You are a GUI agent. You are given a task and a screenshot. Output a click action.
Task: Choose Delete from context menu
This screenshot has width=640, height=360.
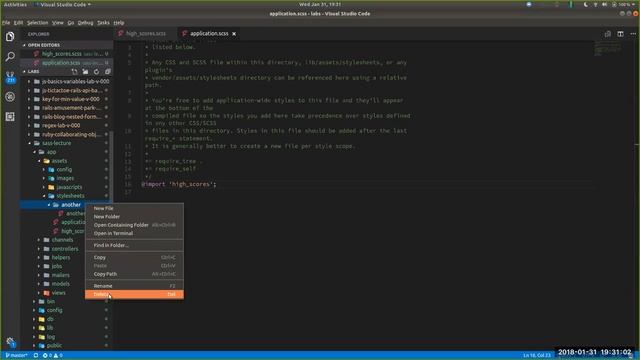pos(134,294)
